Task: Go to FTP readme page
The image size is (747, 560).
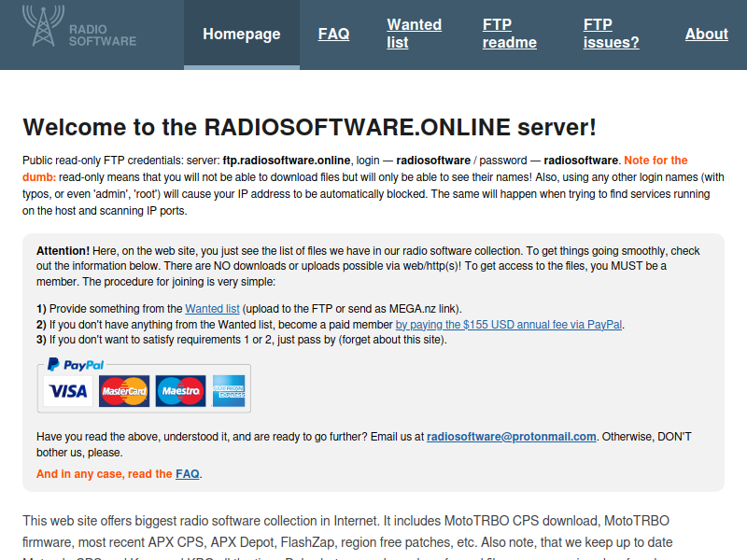Action: click(x=509, y=34)
